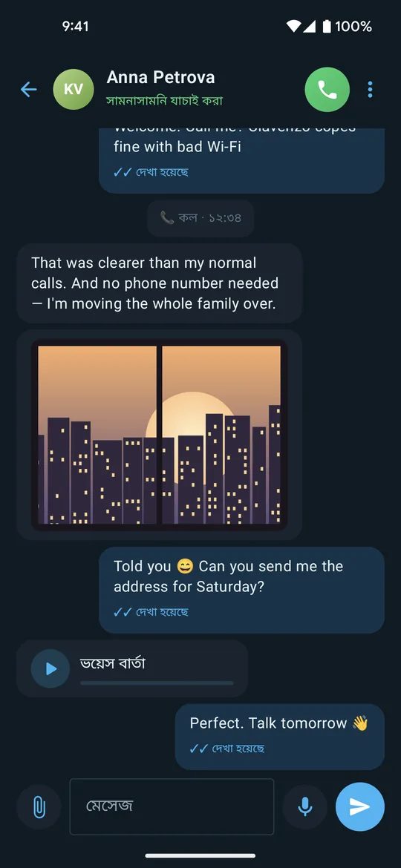Tap the Wi-Fi signal status icon
This screenshot has height=868, width=401.
point(293,26)
